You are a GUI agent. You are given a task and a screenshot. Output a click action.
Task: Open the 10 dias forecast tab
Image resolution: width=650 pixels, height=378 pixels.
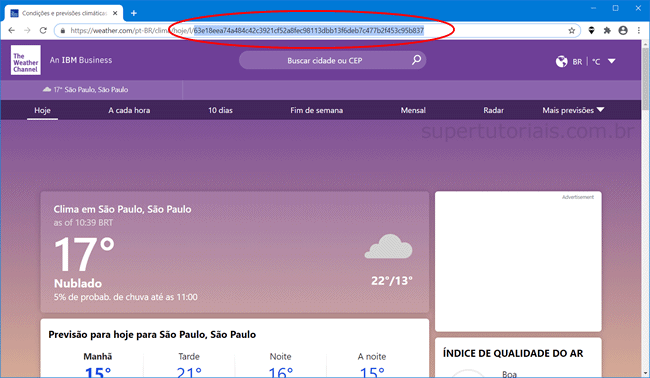pos(220,110)
